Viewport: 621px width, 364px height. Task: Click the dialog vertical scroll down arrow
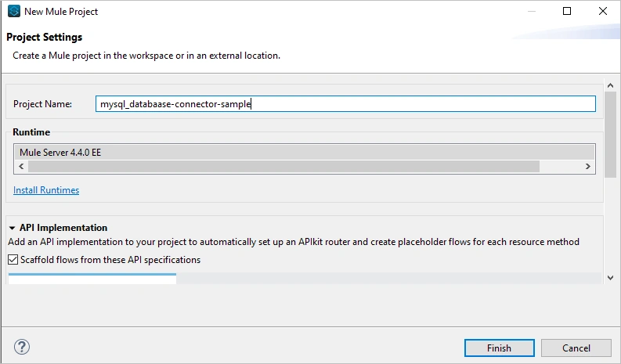[x=610, y=278]
